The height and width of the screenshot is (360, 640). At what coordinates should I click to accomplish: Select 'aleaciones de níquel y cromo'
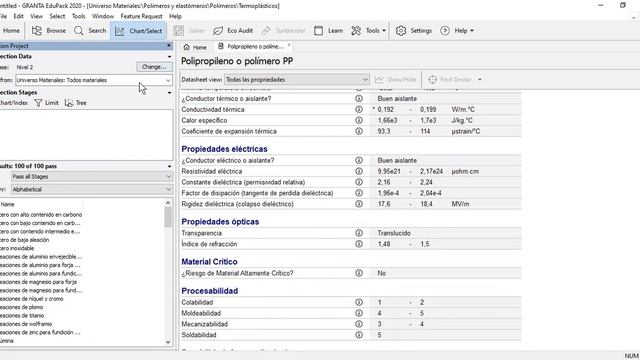point(32,299)
